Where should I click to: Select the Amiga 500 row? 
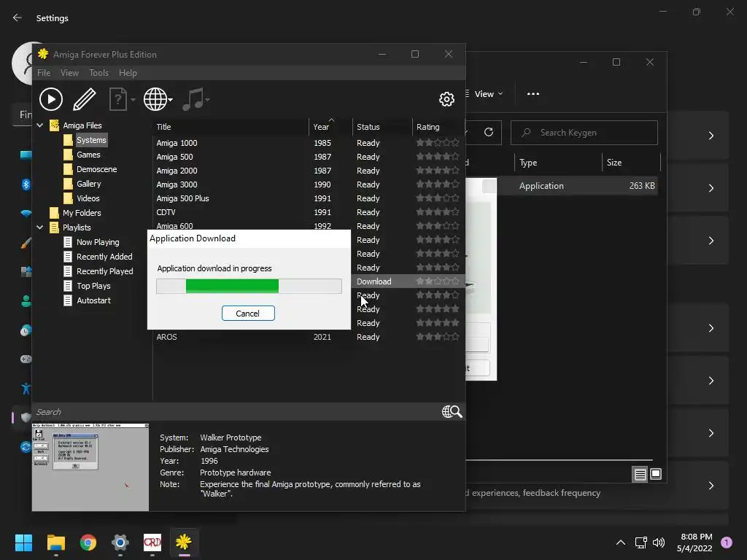pyautogui.click(x=309, y=157)
